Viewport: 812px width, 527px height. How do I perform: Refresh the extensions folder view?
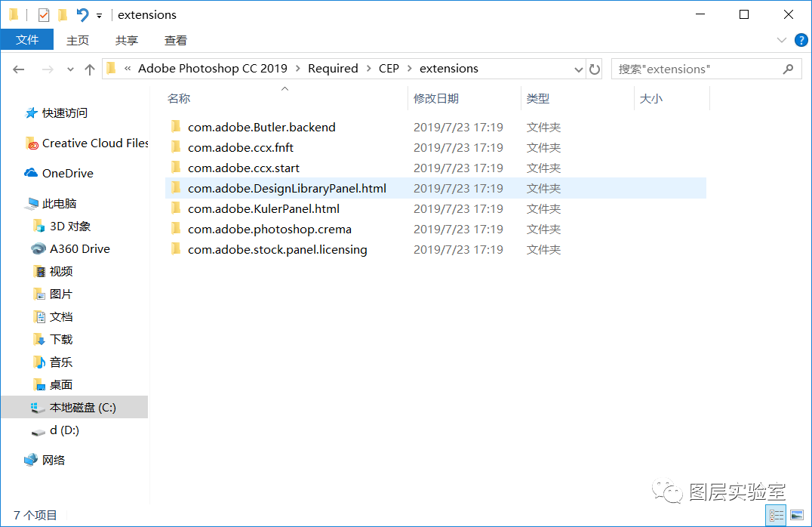[595, 69]
